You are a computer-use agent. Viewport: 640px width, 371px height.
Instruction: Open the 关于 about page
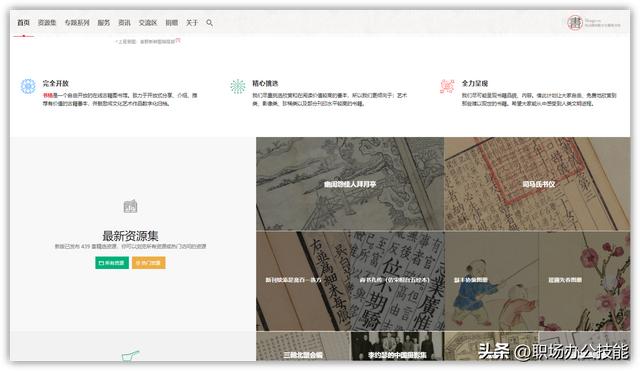click(x=192, y=23)
